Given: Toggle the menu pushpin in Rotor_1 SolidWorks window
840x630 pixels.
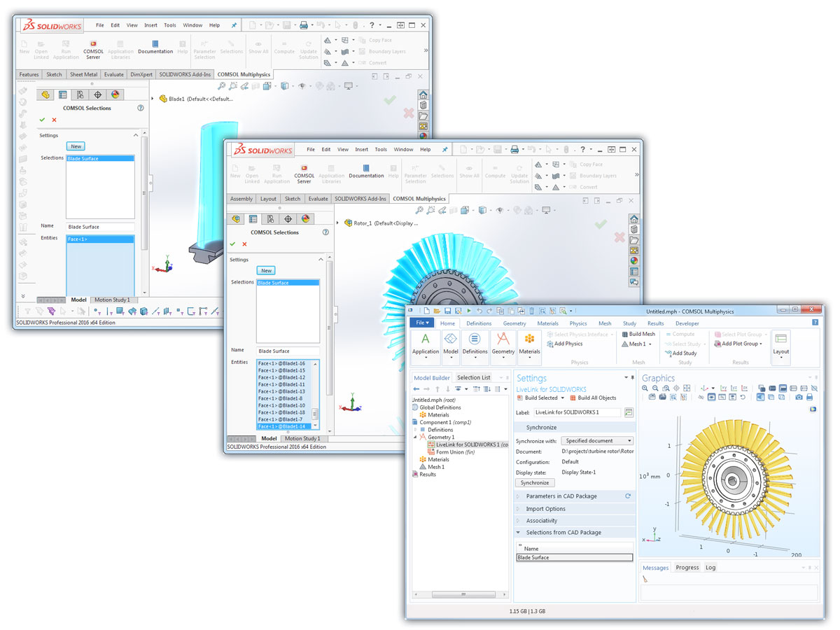Looking at the screenshot, I should (x=444, y=149).
